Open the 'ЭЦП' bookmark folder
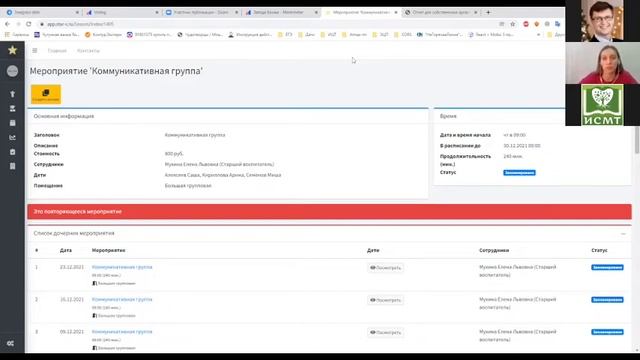640x360 pixels. point(380,35)
